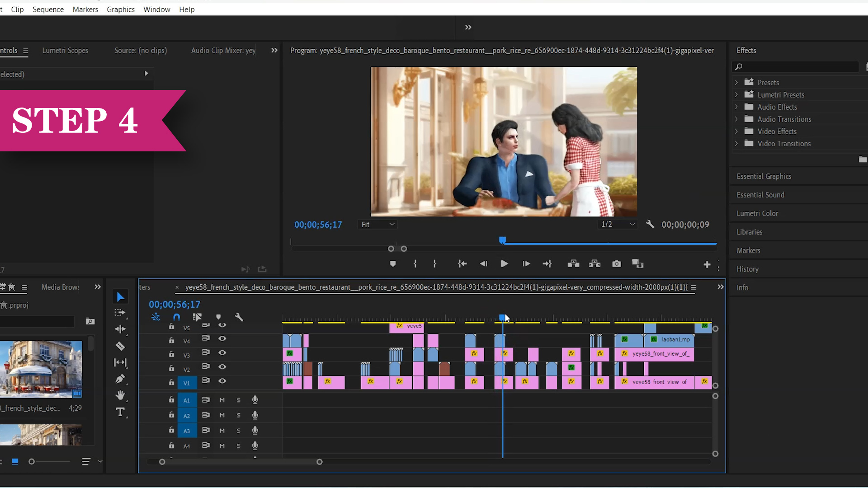
Task: Toggle lock on track V1
Action: (172, 382)
